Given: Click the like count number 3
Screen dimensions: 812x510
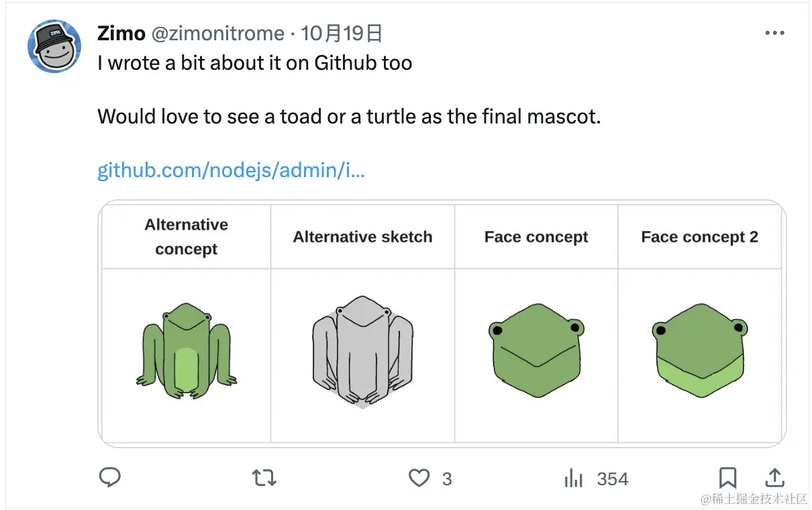Looking at the screenshot, I should tap(447, 478).
